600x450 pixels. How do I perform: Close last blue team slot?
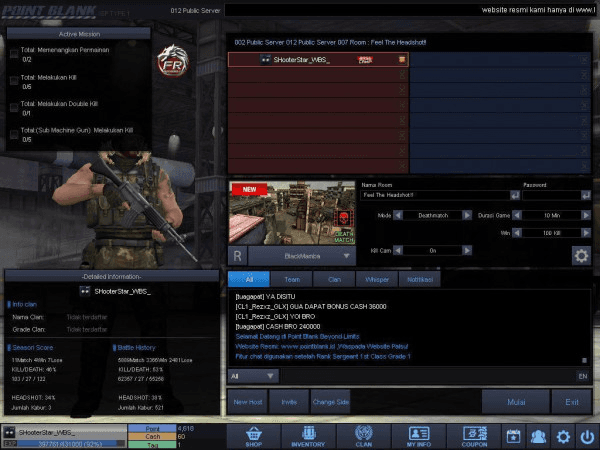point(584,166)
